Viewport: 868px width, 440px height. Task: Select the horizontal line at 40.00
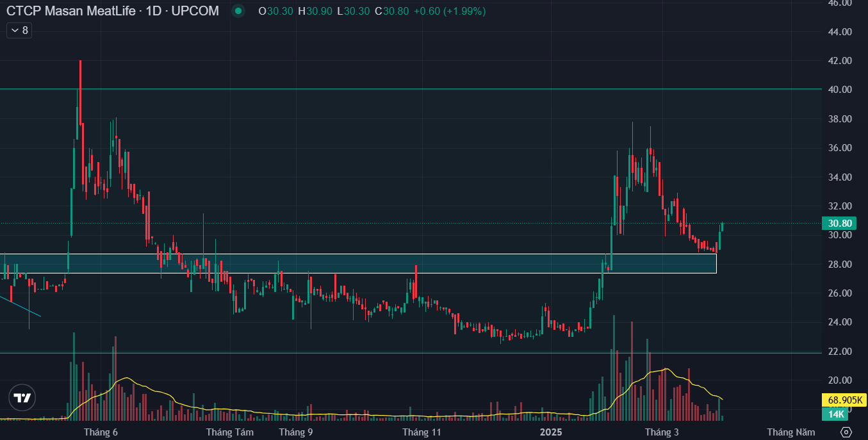pos(410,89)
